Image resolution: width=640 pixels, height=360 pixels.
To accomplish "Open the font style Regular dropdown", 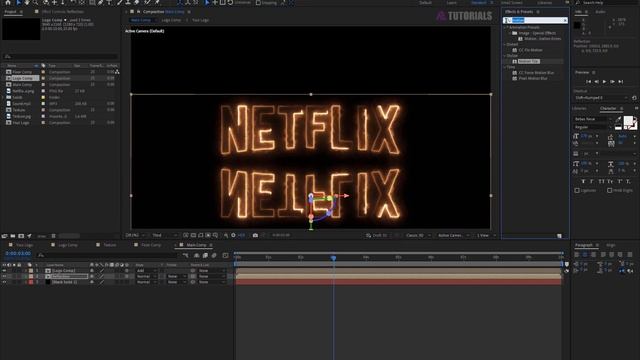I will (x=593, y=127).
